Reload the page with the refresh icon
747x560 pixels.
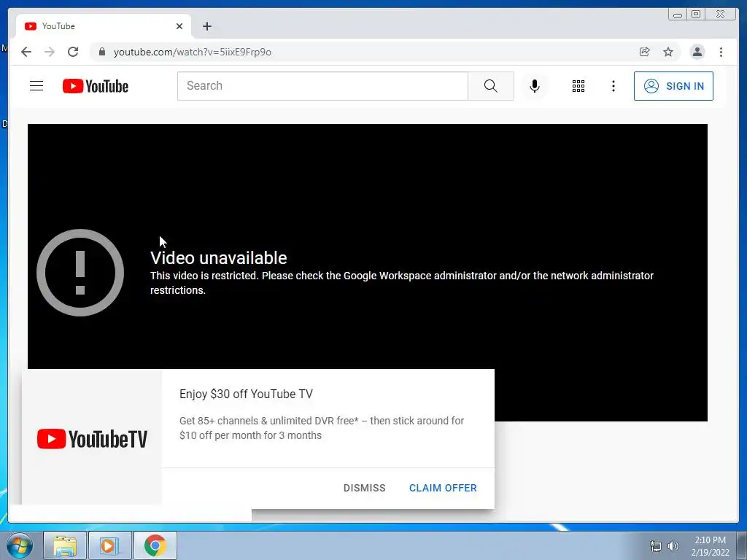pos(73,52)
